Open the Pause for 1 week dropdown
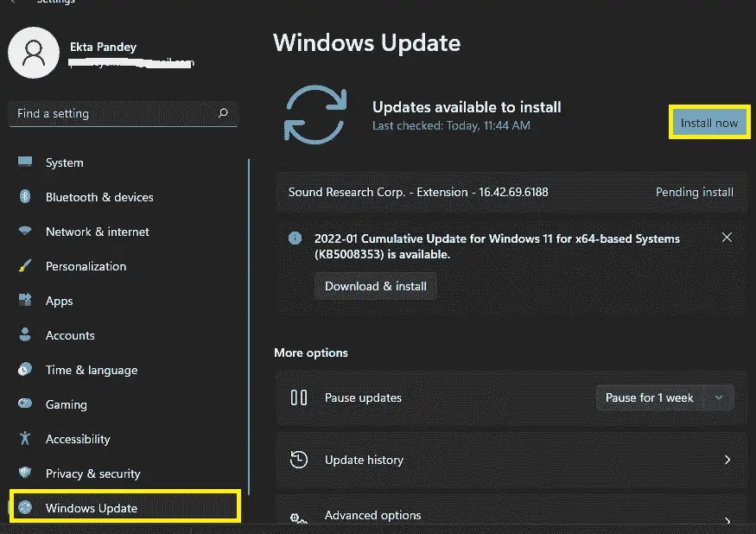 (x=665, y=398)
